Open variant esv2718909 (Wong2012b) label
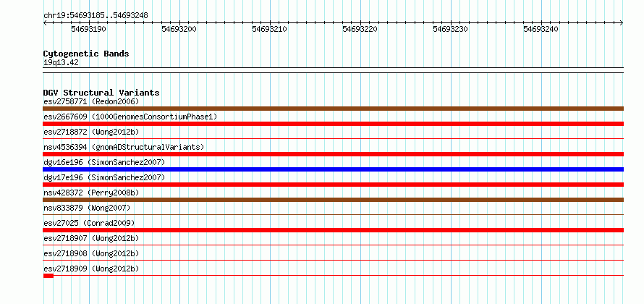Viewport: 644px width, 304px height. pyautogui.click(x=91, y=269)
